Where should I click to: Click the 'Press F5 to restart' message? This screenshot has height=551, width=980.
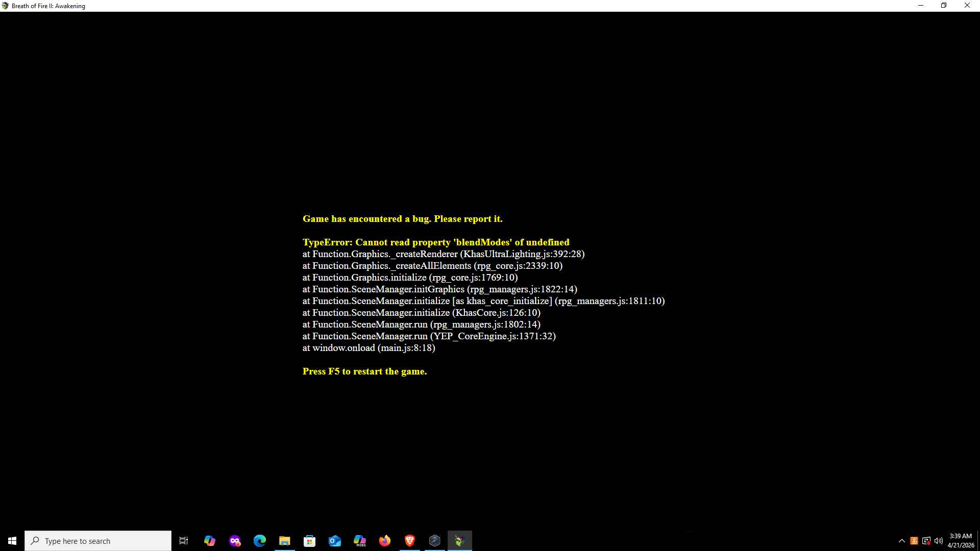(x=365, y=371)
